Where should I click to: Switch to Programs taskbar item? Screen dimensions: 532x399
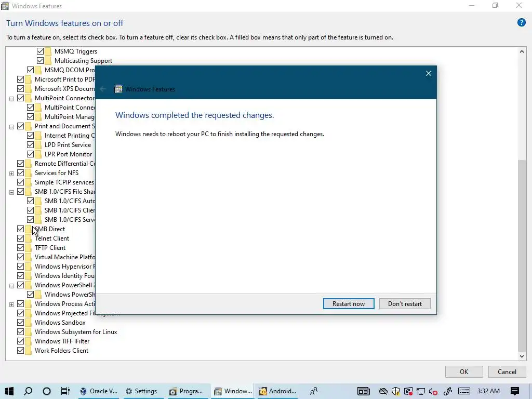click(187, 391)
